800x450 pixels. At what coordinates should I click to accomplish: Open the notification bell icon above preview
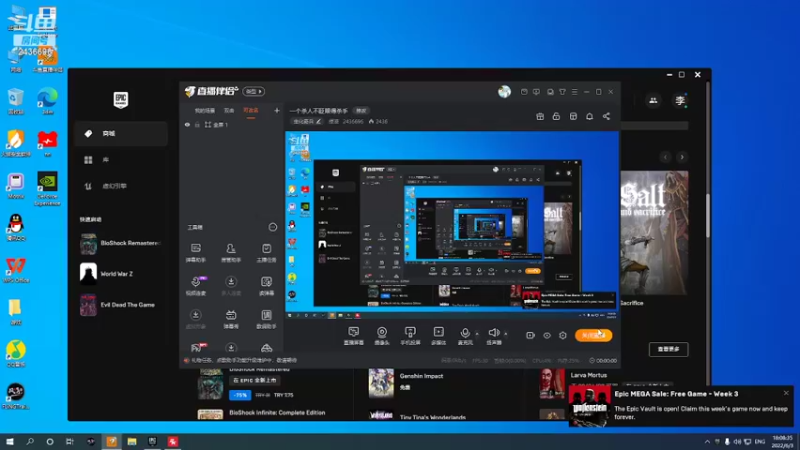point(589,117)
